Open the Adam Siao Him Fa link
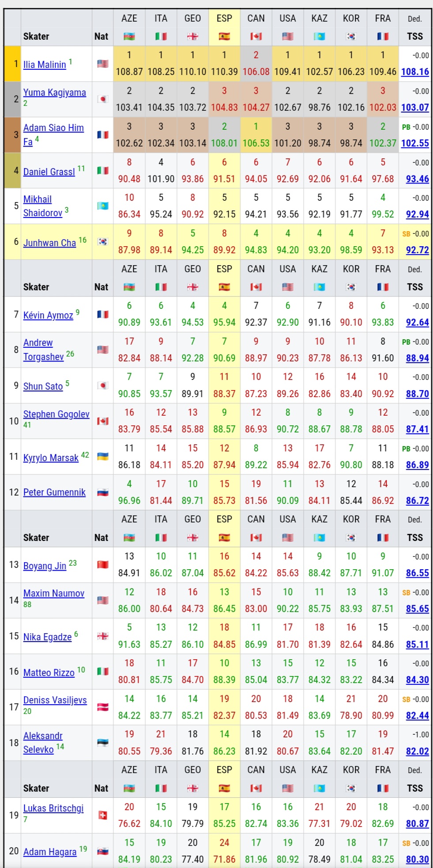 [53, 128]
